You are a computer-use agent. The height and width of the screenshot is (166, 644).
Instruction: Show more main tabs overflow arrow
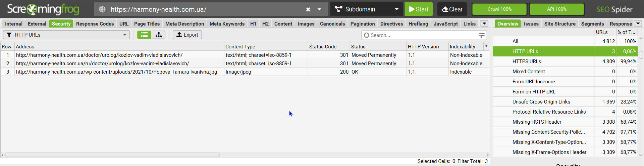(484, 24)
